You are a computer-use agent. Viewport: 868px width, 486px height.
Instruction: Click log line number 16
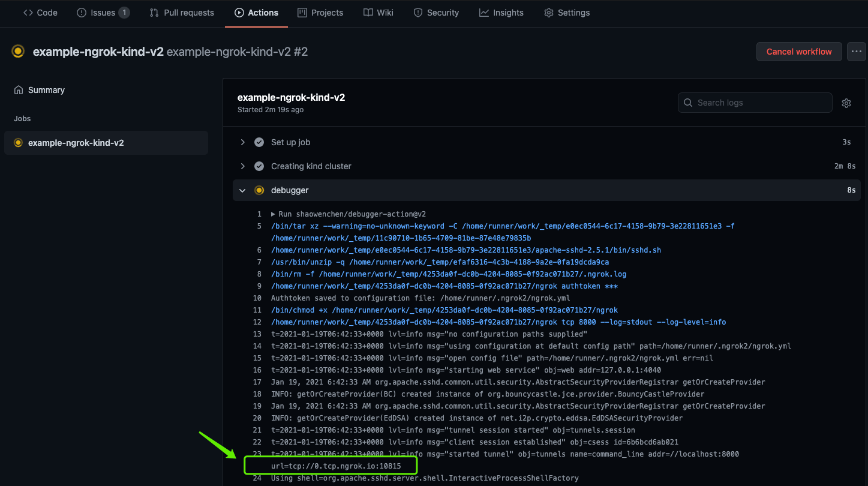coord(257,370)
